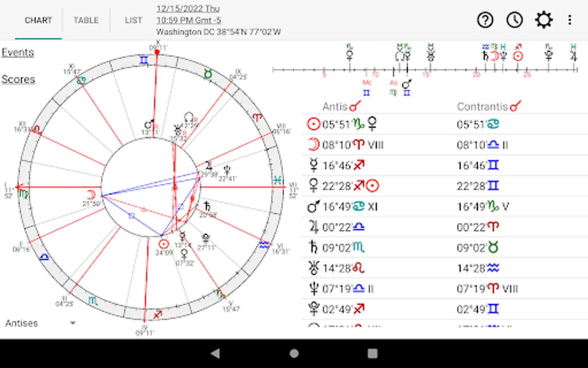Click Pluto antis value 02°49' Sagittarius
Screen dimensions: 588x368
pos(343,309)
